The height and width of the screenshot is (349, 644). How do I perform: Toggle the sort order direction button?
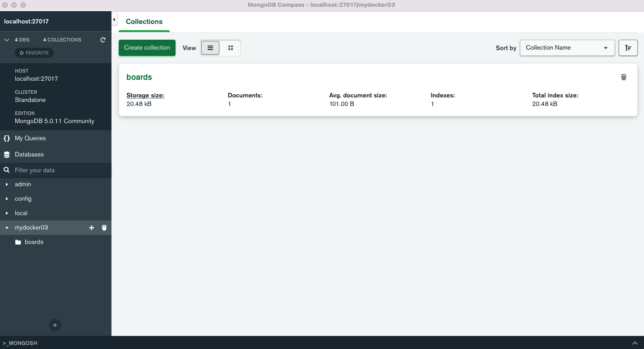click(x=628, y=48)
